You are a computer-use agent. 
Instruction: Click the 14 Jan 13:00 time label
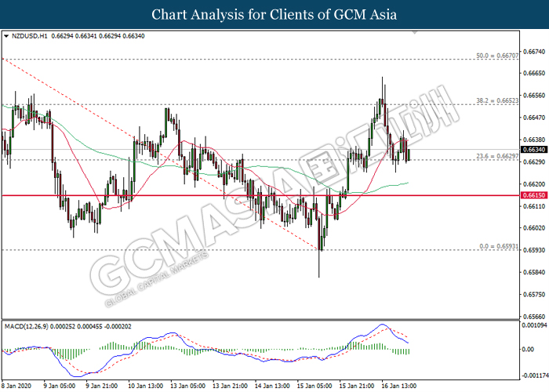272,386
